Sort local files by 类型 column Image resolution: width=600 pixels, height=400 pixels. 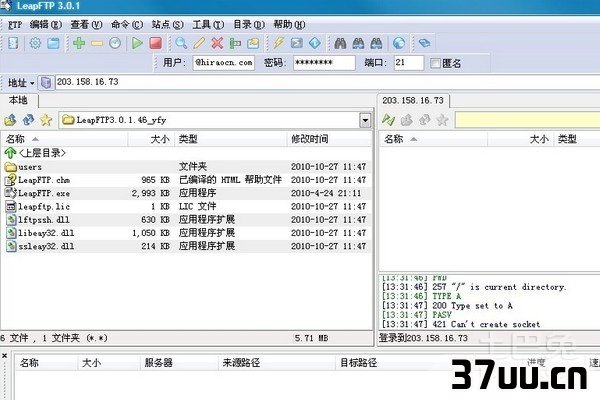pyautogui.click(x=231, y=139)
